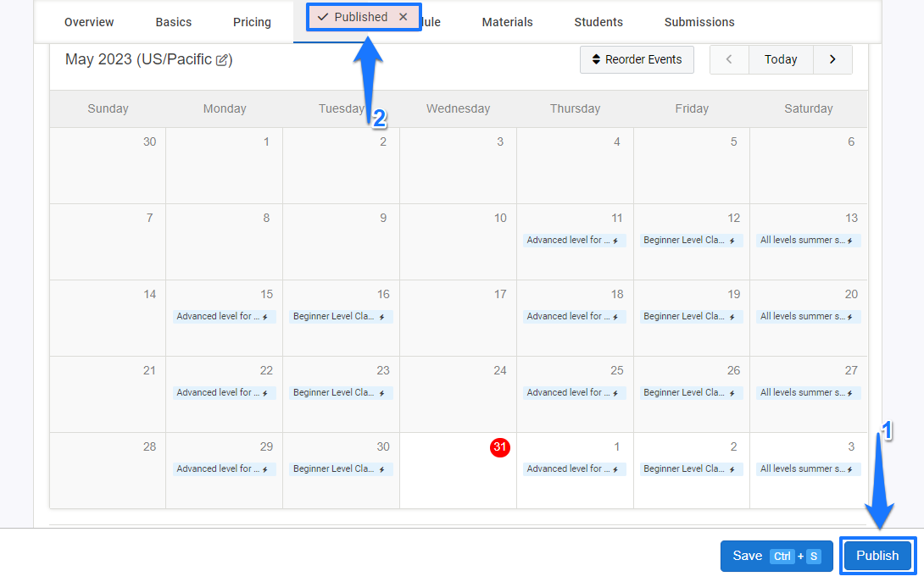924x582 pixels.
Task: Open Beginner Level Class event on May 12
Action: [x=691, y=241]
